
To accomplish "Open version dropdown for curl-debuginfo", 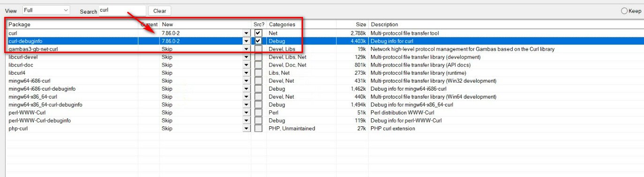I will coord(246,41).
